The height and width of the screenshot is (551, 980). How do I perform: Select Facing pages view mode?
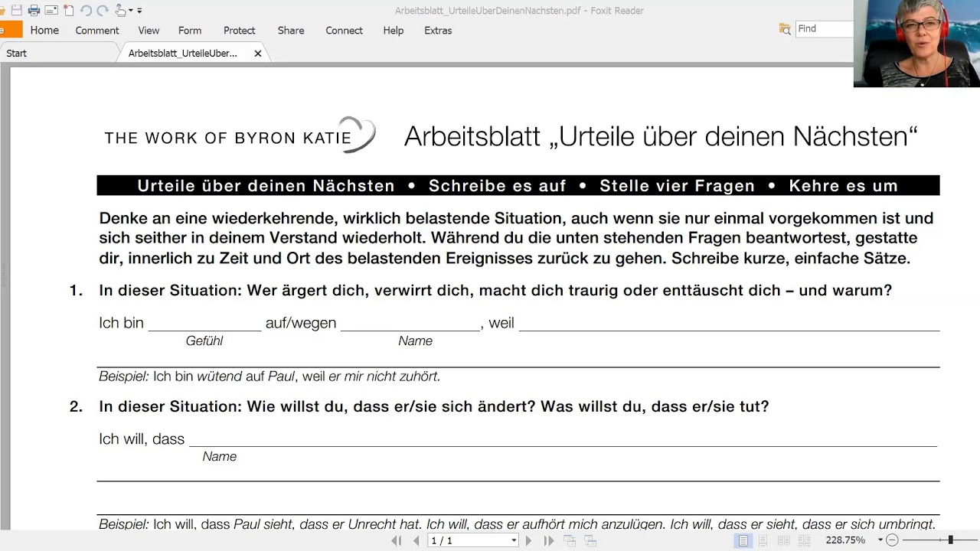coord(783,540)
